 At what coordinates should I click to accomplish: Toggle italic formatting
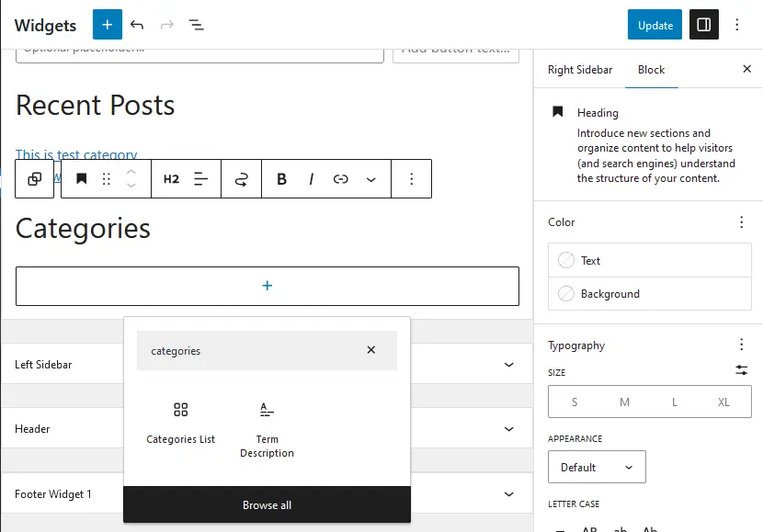[x=312, y=179]
